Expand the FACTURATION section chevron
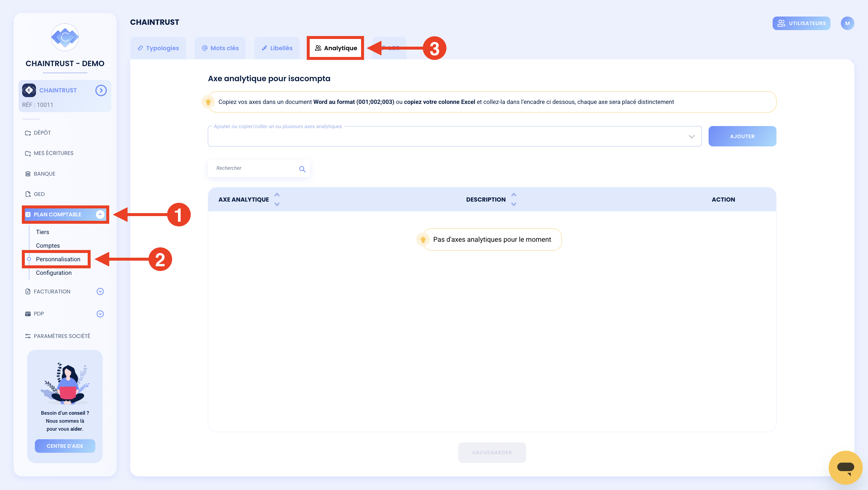868x490 pixels. [x=100, y=292]
